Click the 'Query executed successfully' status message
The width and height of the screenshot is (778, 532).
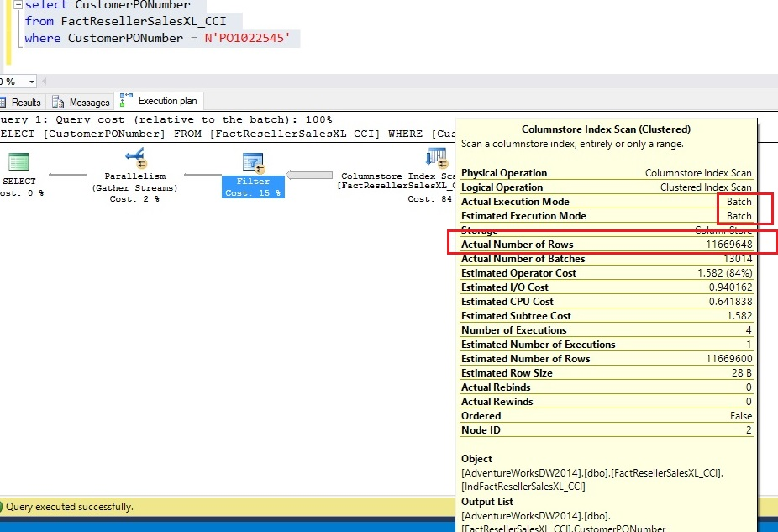70,507
